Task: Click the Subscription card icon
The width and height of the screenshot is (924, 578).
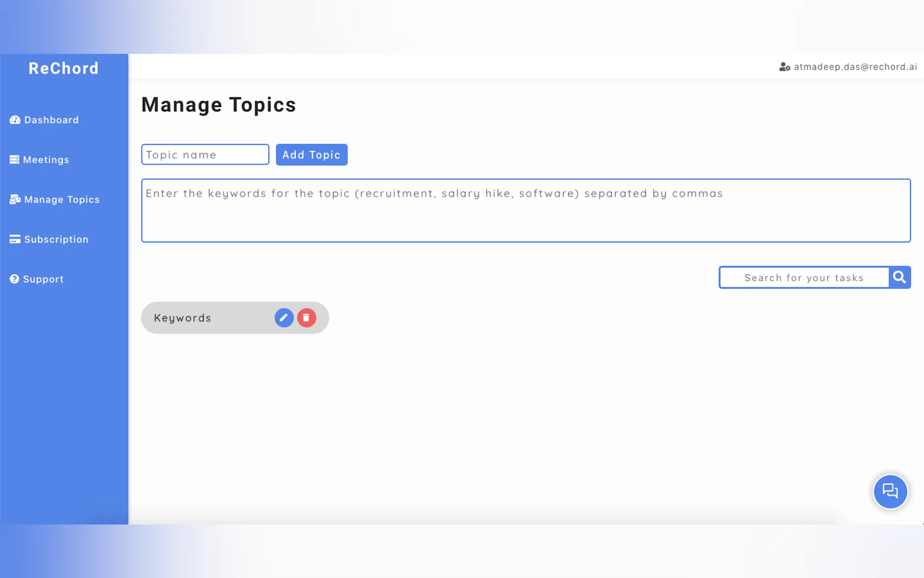Action: pyautogui.click(x=15, y=239)
